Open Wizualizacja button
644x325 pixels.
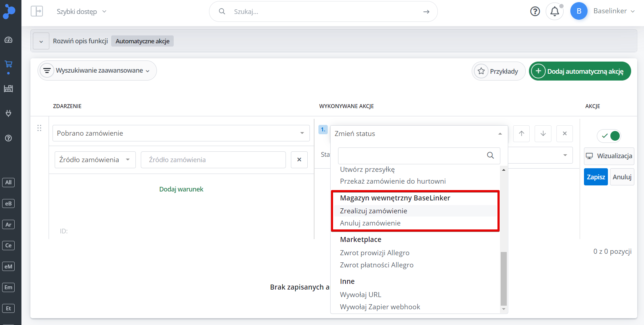tap(609, 156)
